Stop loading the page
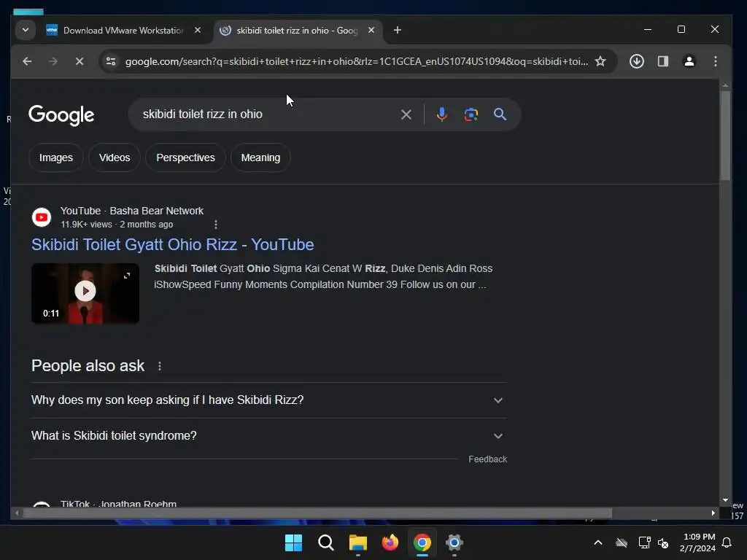The image size is (747, 560). tap(80, 61)
